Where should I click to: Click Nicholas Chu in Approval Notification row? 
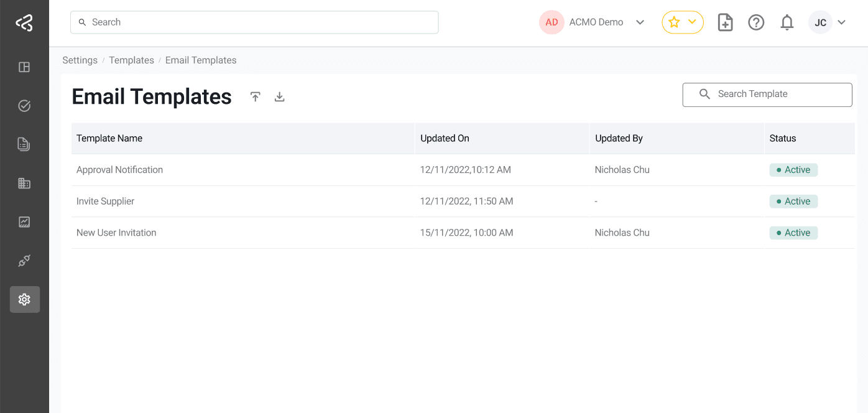click(622, 170)
